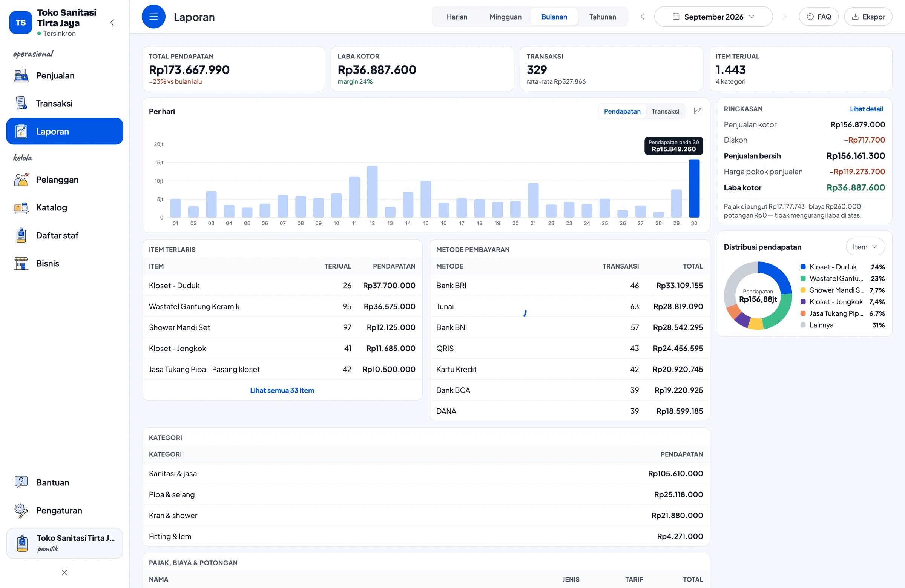Image resolution: width=905 pixels, height=588 pixels.
Task: Select the Wastafel Gantung Keramik row
Action: pos(282,306)
